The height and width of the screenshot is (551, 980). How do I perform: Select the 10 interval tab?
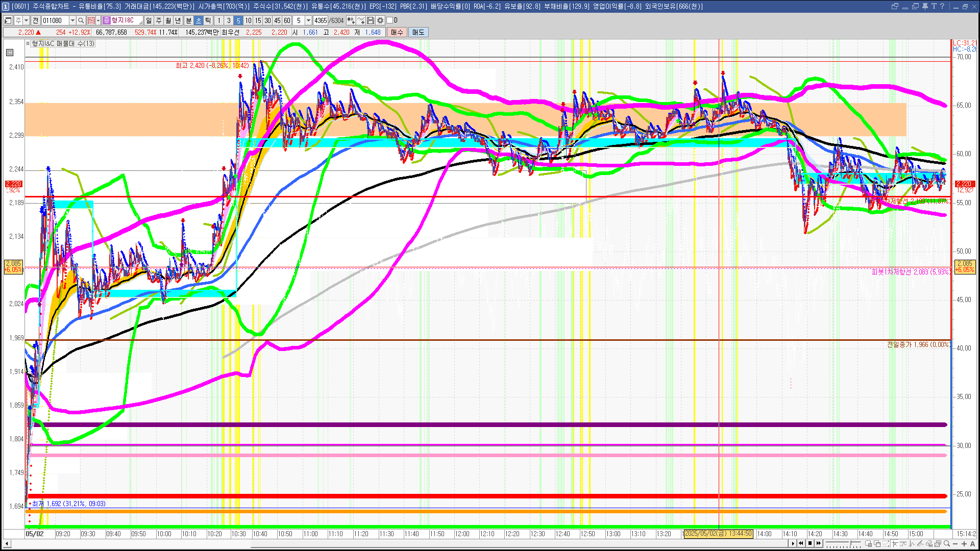248,20
